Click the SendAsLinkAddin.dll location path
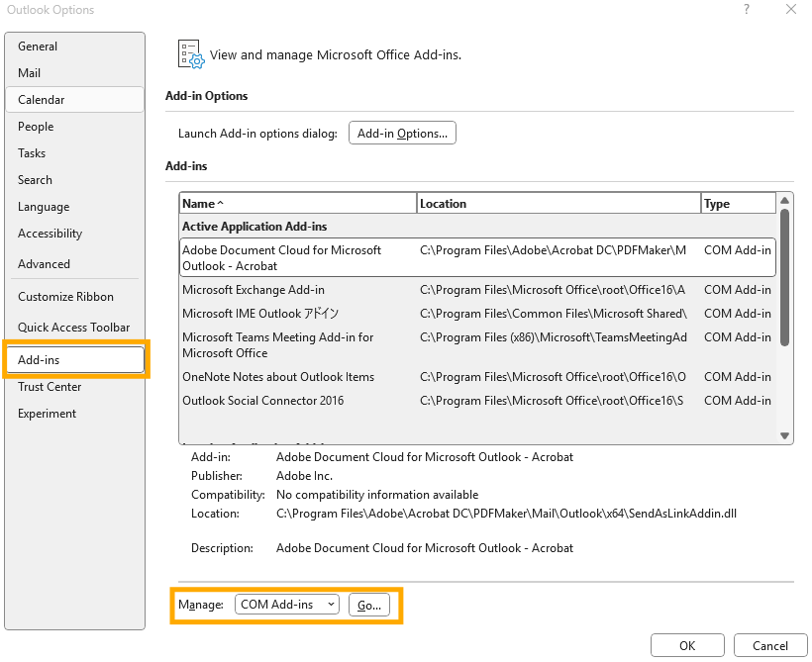Image resolution: width=812 pixels, height=662 pixels. 506,514
